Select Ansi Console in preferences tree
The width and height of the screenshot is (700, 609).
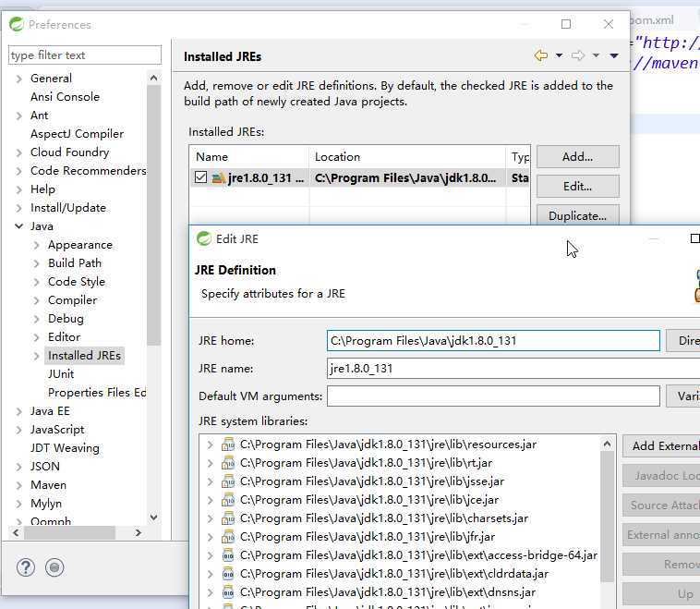pyautogui.click(x=65, y=97)
